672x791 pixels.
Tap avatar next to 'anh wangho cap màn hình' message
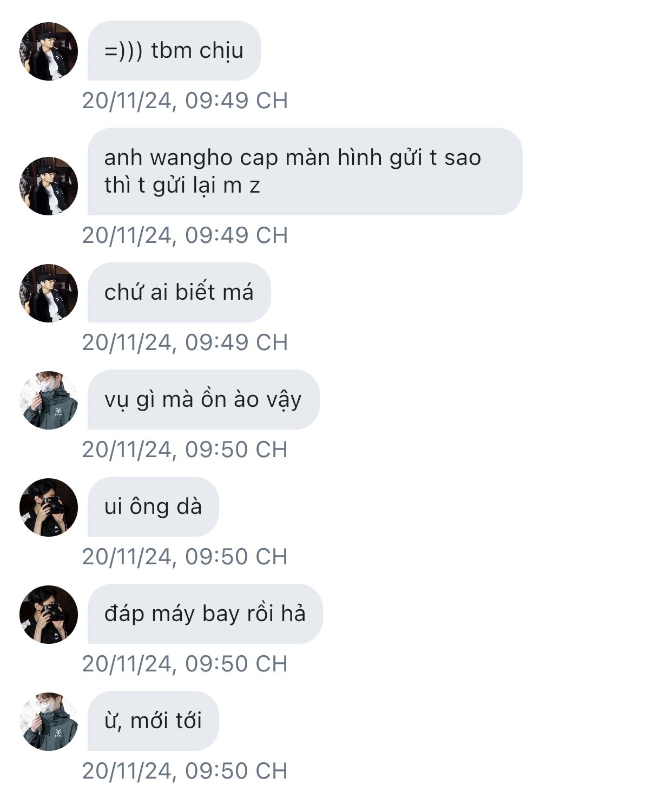(x=49, y=186)
